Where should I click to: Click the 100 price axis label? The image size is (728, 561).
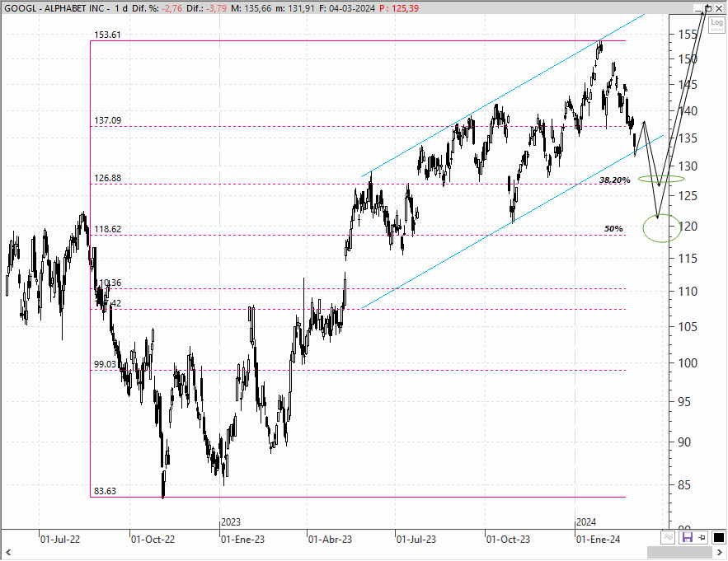pos(688,363)
